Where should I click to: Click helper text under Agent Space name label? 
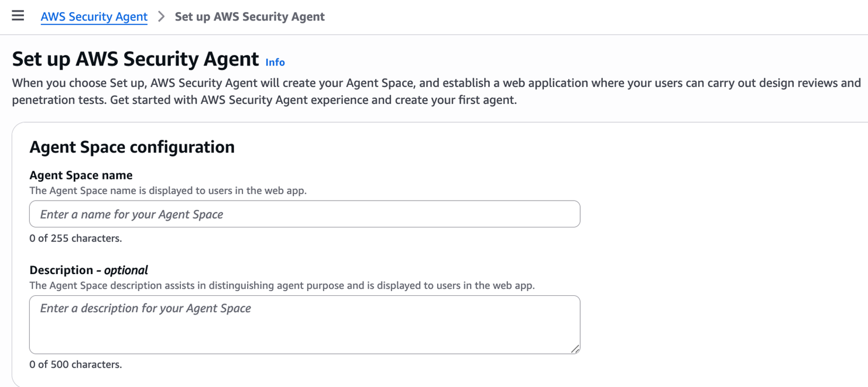pos(168,191)
